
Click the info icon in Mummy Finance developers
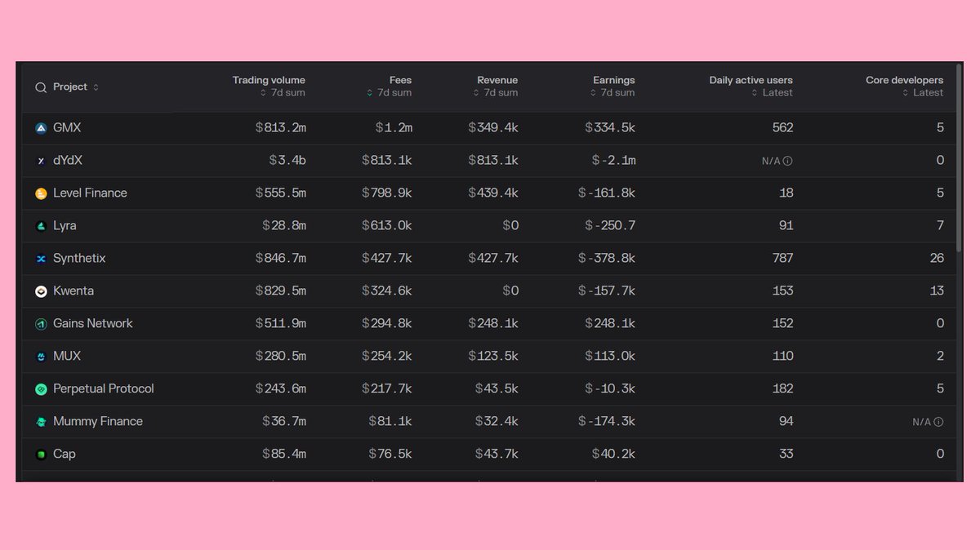[938, 422]
